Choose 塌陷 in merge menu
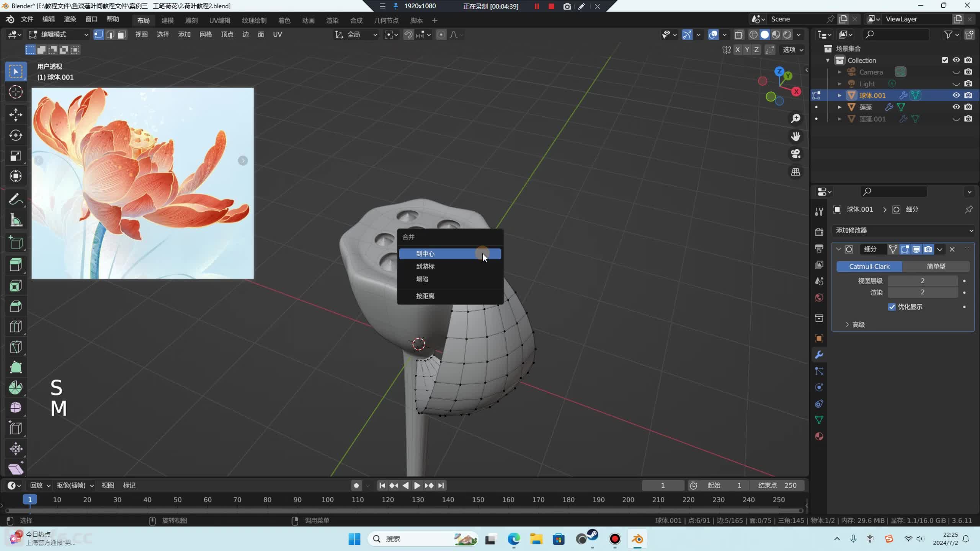The height and width of the screenshot is (551, 980). 450,279
